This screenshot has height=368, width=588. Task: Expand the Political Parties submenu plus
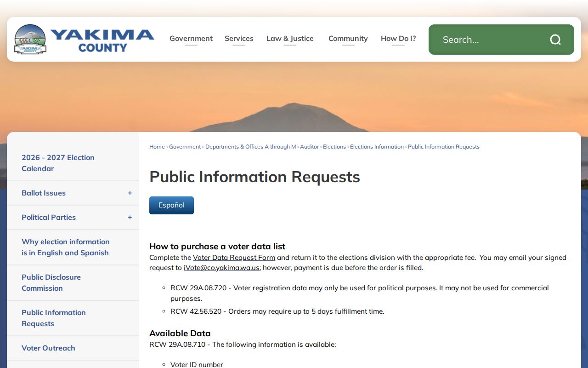coord(130,218)
